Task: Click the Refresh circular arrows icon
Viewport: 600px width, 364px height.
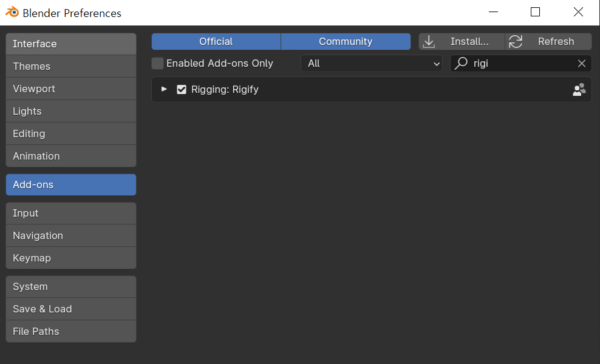Action: 516,41
